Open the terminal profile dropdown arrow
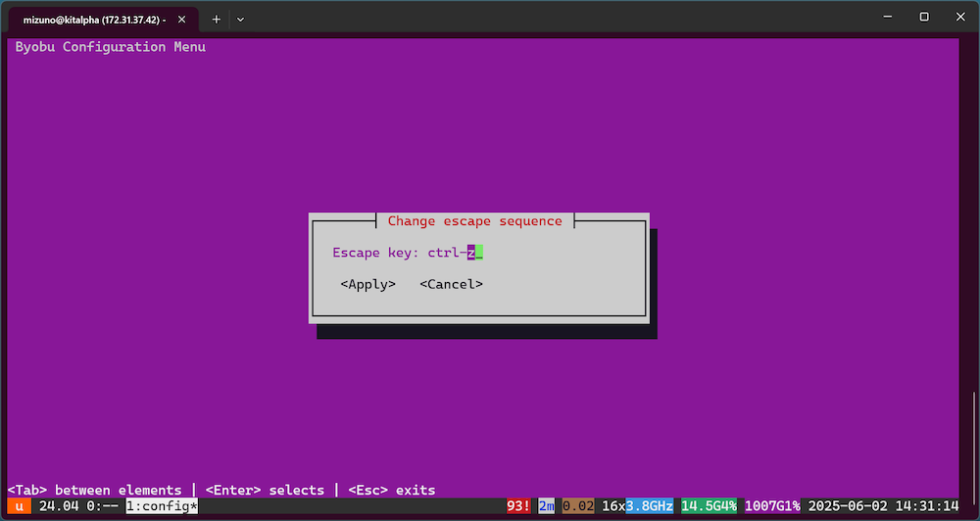This screenshot has width=980, height=521. [241, 20]
